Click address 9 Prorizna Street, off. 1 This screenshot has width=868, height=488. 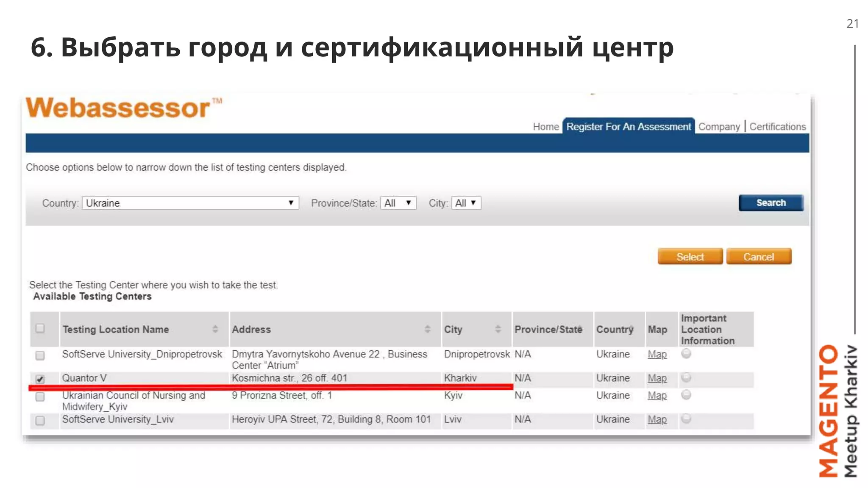pyautogui.click(x=282, y=395)
